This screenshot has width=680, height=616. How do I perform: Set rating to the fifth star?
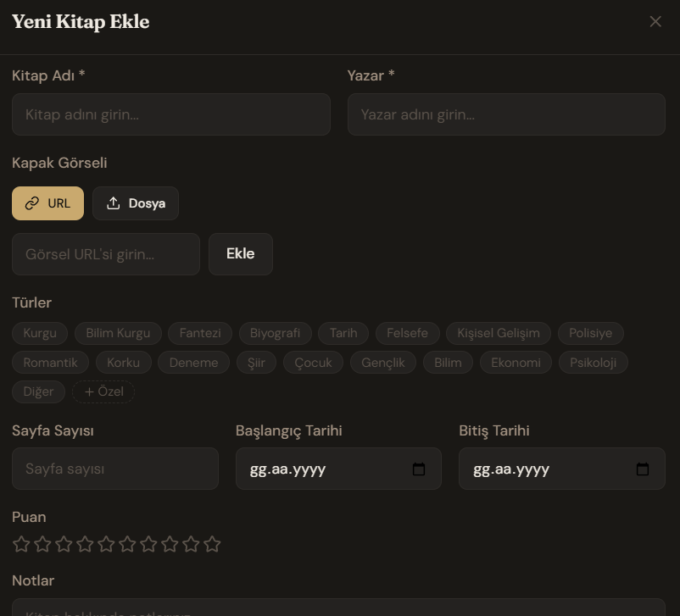(x=106, y=544)
